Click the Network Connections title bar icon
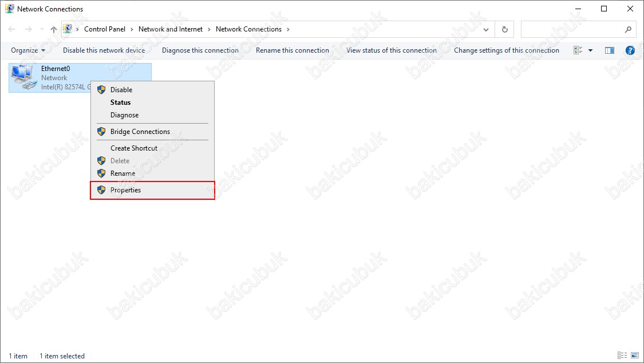 point(10,9)
